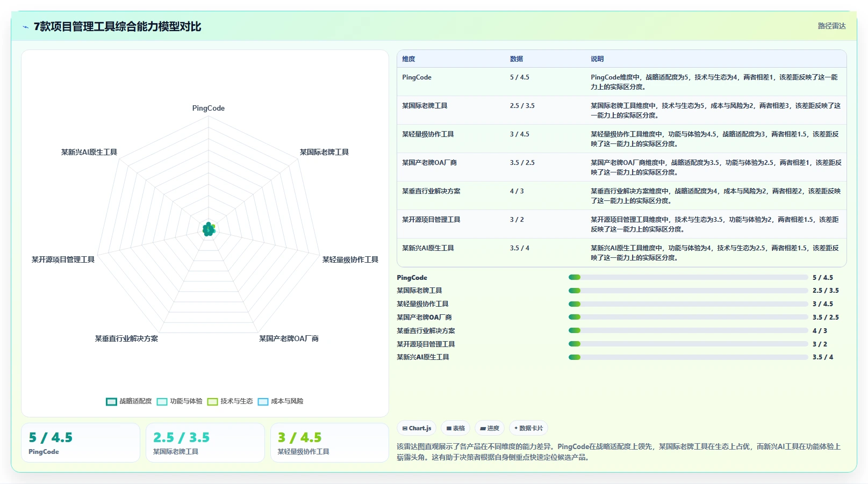Click the dashboard title 7款项目管理工具综合能力模型对比
Screen dimensions: 868x484
pos(117,26)
